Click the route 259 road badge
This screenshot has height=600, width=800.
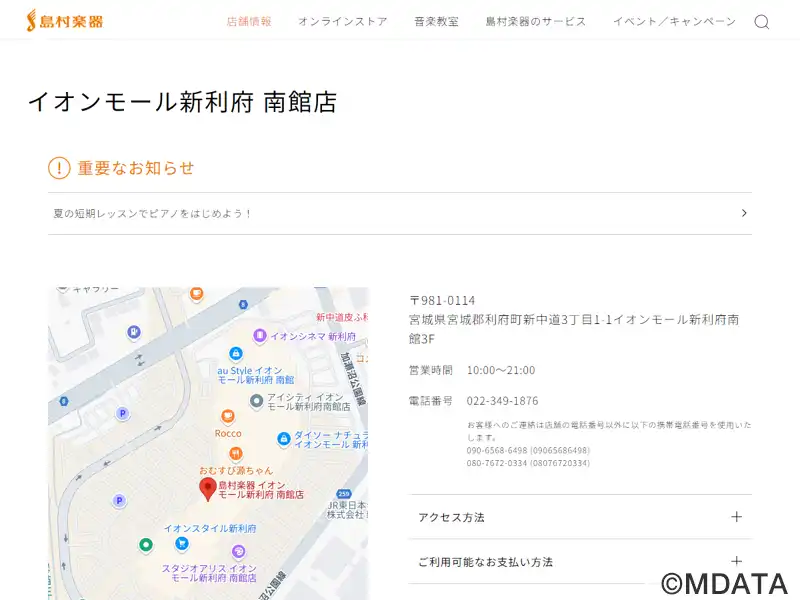tap(344, 494)
